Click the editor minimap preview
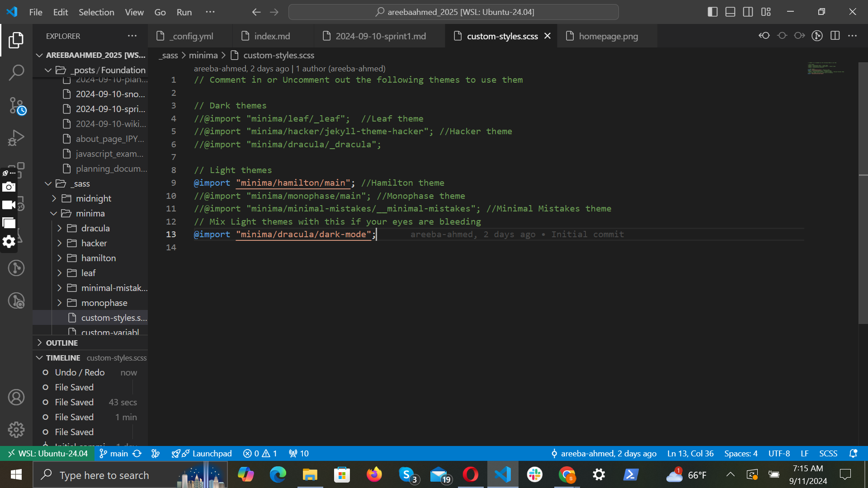Viewport: 868px width, 488px height. coord(826,68)
